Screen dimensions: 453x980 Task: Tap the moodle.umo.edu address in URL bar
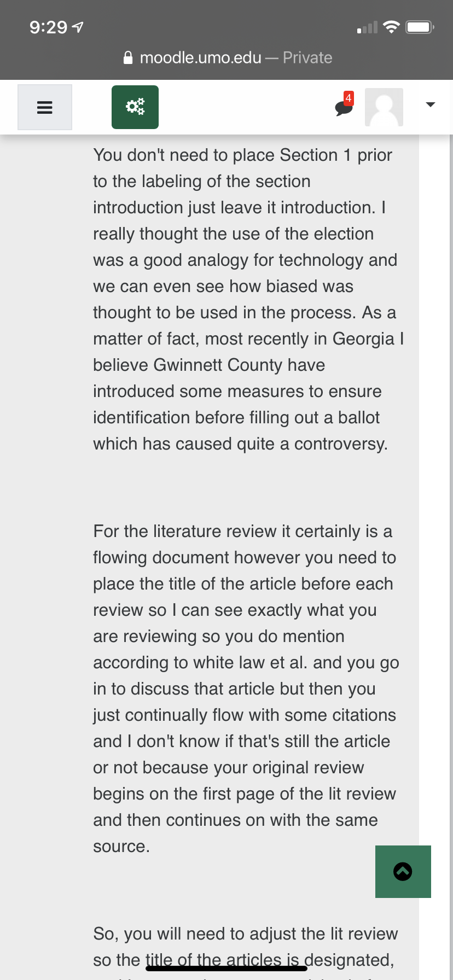click(x=200, y=58)
